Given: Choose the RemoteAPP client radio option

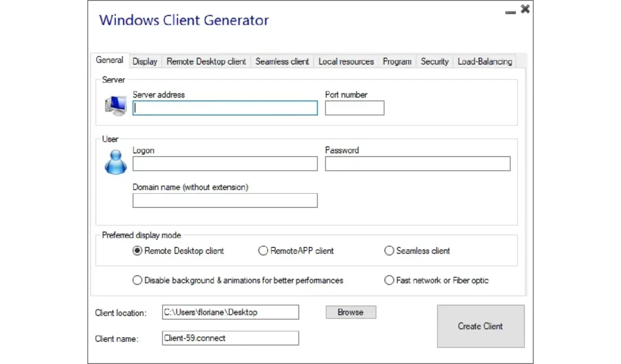Looking at the screenshot, I should pyautogui.click(x=263, y=251).
